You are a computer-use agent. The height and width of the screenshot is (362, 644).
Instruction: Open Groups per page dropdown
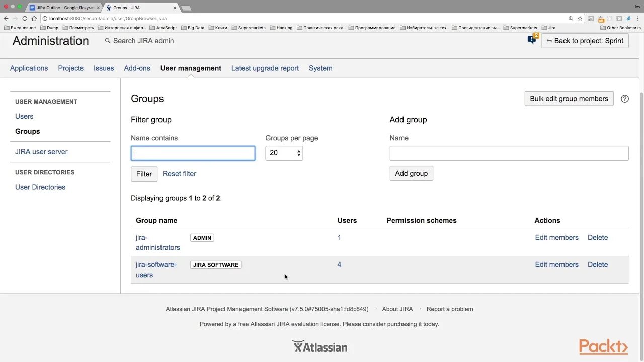tap(284, 153)
